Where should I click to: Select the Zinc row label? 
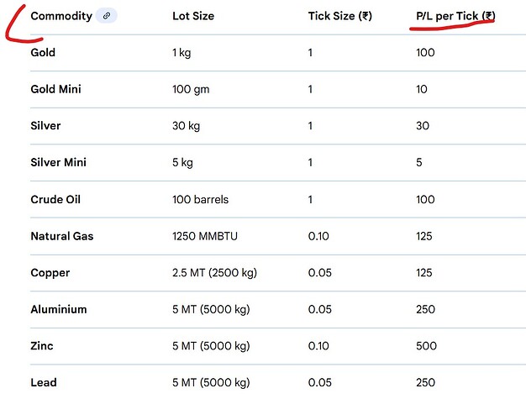44,346
